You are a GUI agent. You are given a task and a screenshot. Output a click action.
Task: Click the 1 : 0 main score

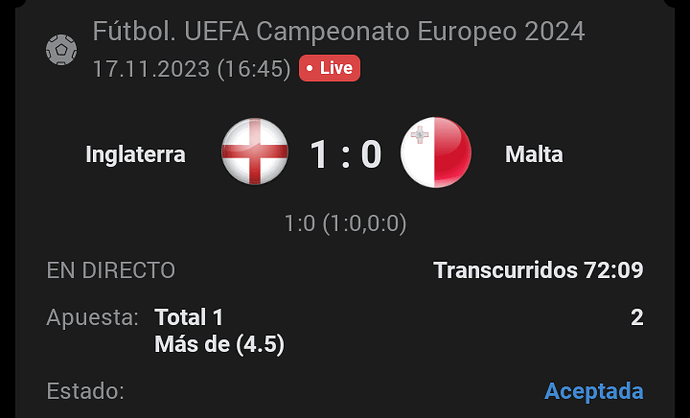click(345, 154)
